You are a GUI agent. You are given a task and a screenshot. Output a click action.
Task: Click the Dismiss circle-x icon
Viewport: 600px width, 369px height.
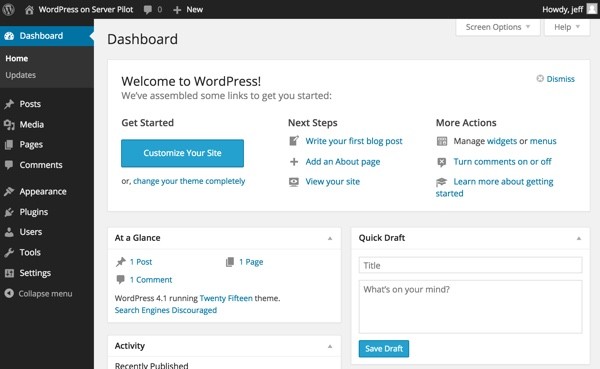[540, 78]
